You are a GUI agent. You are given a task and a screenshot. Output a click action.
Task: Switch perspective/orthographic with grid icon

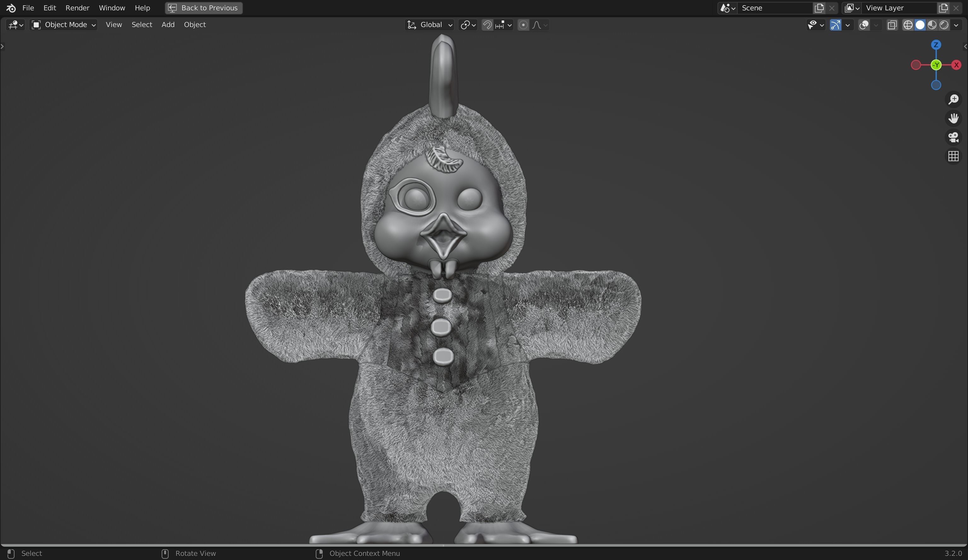click(953, 156)
